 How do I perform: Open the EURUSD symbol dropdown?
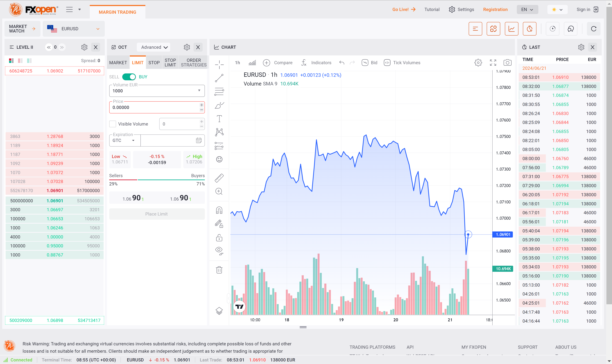click(74, 29)
